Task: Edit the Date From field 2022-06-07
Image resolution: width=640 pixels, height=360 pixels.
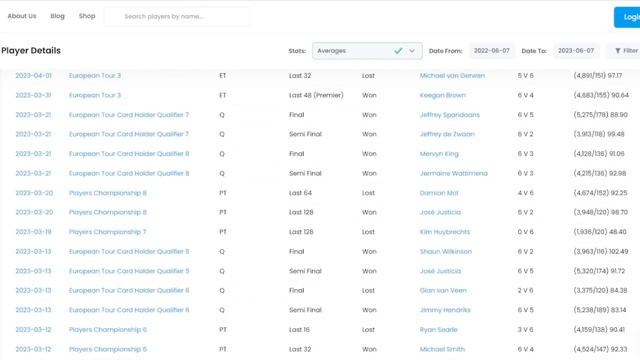Action: pos(491,51)
